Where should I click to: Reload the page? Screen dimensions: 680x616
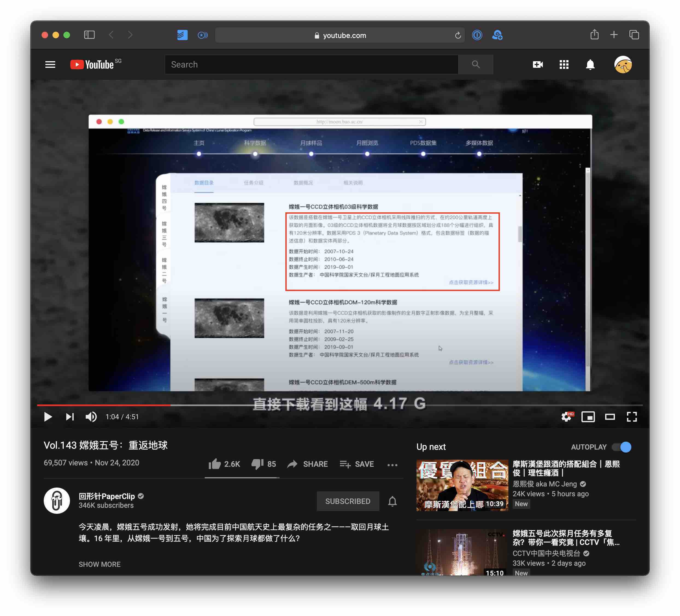click(458, 35)
